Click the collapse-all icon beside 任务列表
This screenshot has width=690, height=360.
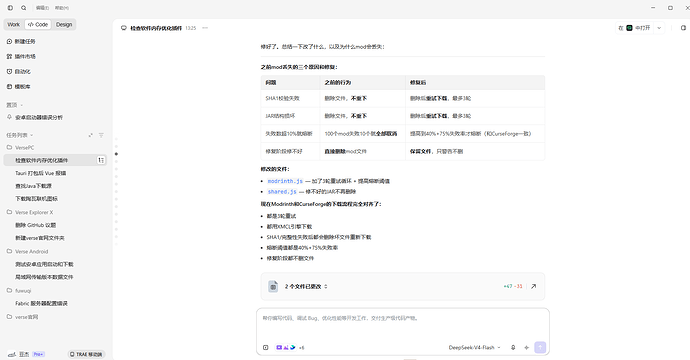(x=91, y=135)
